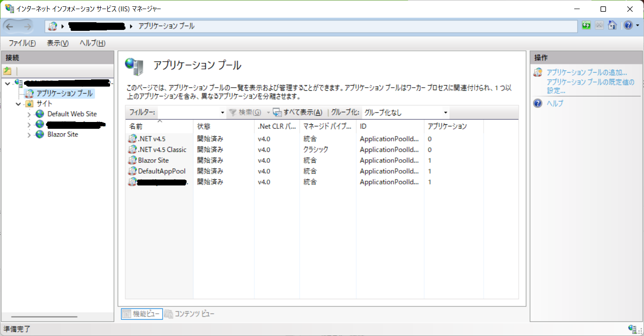Collapse the server root node

click(8, 83)
